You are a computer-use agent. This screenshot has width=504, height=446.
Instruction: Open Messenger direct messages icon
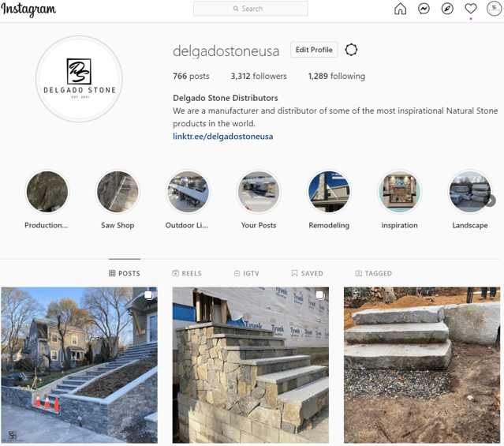[424, 9]
